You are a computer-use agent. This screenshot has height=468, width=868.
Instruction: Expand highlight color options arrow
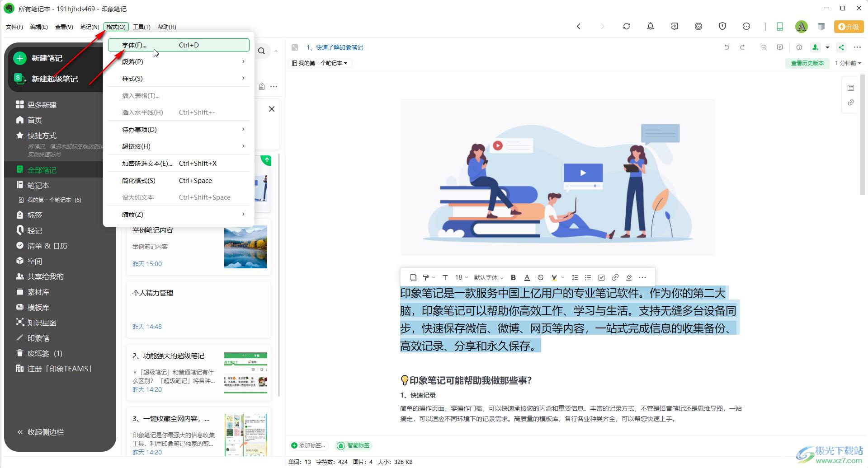[563, 277]
